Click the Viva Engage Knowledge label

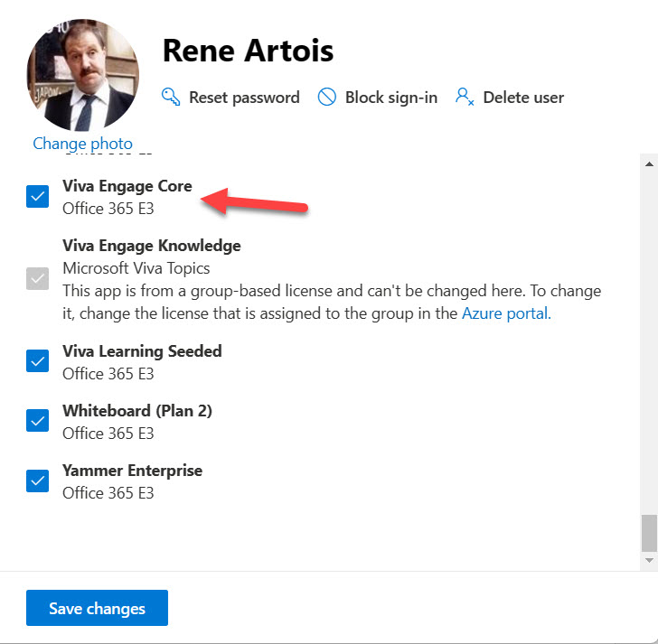(x=152, y=246)
